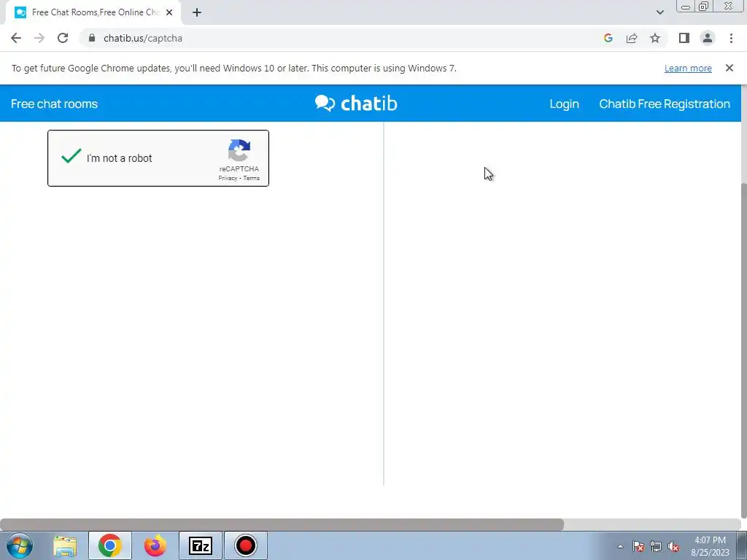Click the horizontal scrollbar thumb

click(282, 525)
